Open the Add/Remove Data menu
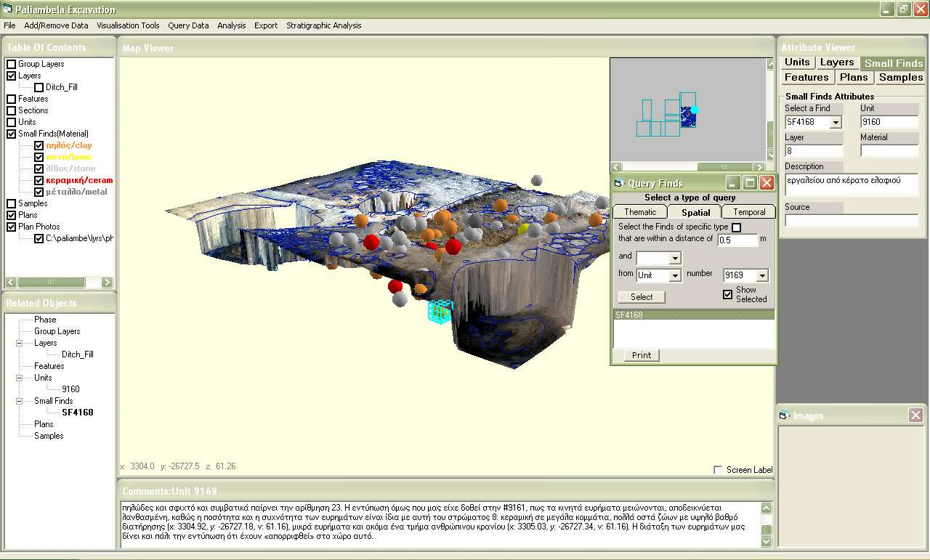Screen dimensions: 930x560 (56, 25)
